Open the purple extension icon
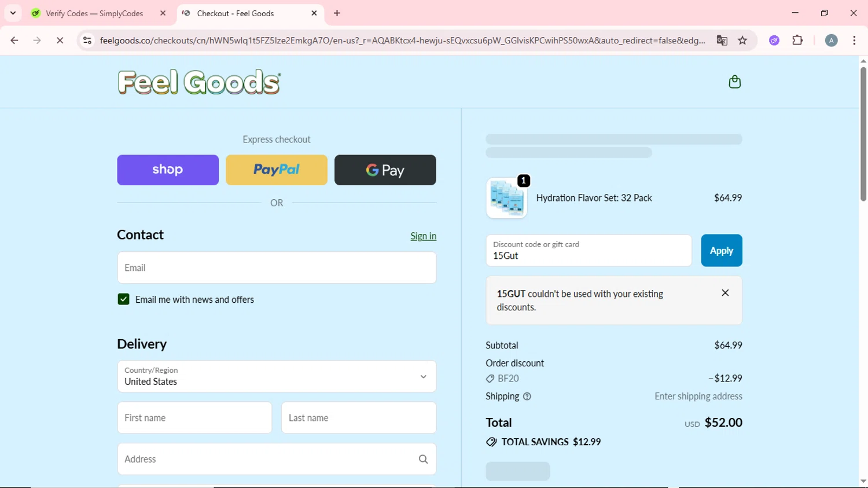This screenshot has width=868, height=488. coord(774,41)
